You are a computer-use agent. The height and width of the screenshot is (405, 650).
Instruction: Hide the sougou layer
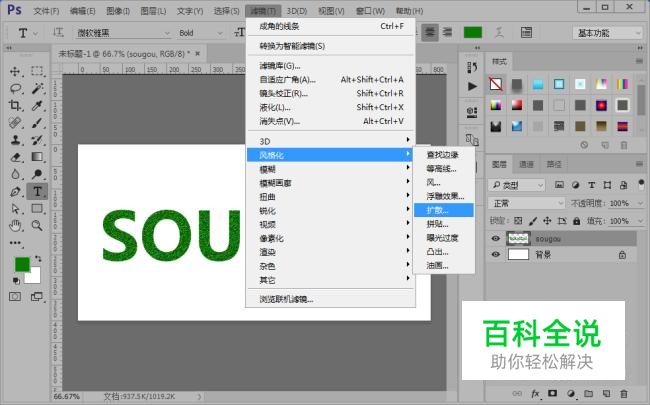coord(495,238)
